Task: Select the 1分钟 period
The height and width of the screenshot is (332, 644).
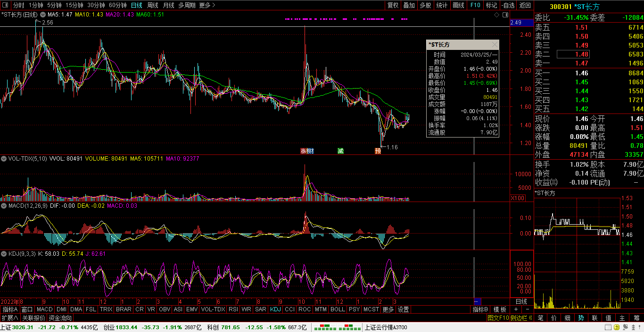Action: click(x=36, y=5)
